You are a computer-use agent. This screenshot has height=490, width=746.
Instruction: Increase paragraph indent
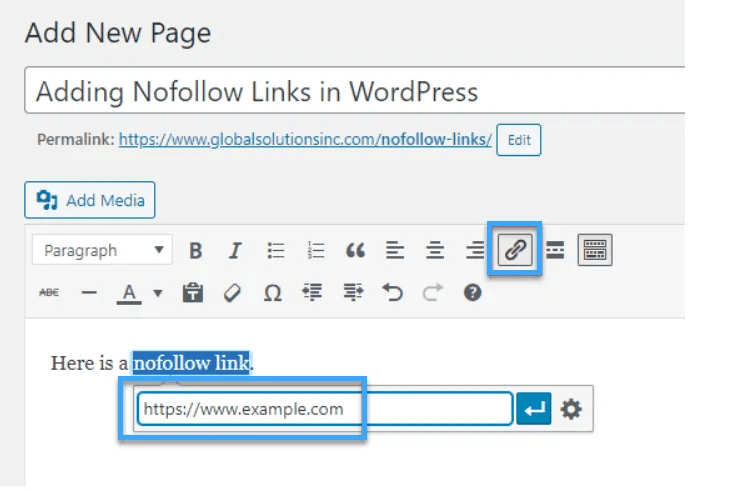tap(353, 293)
